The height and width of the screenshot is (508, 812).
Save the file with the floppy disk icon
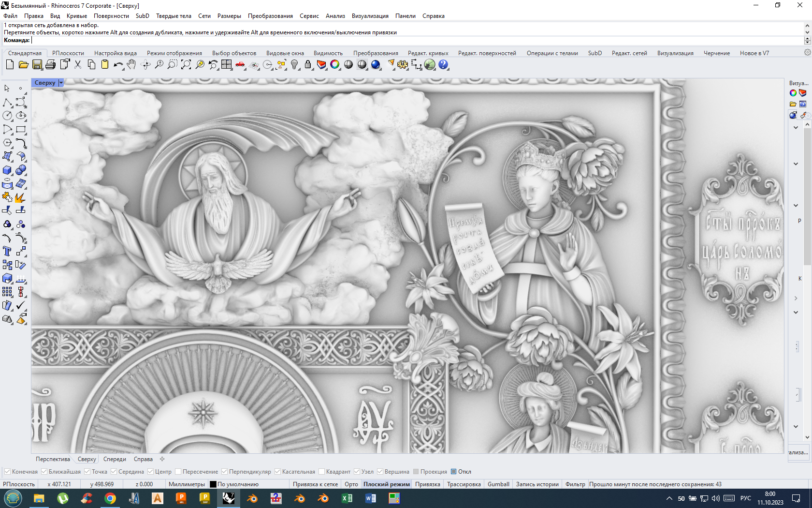(x=37, y=64)
